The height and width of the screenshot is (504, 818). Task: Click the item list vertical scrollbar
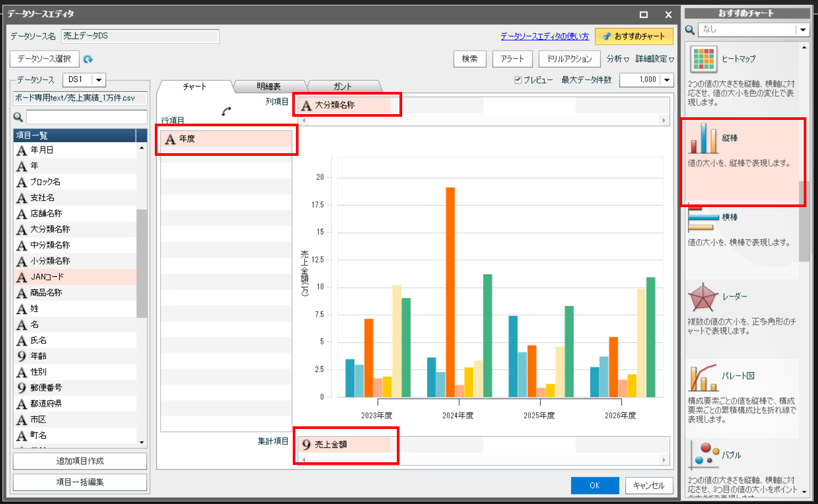142,263
